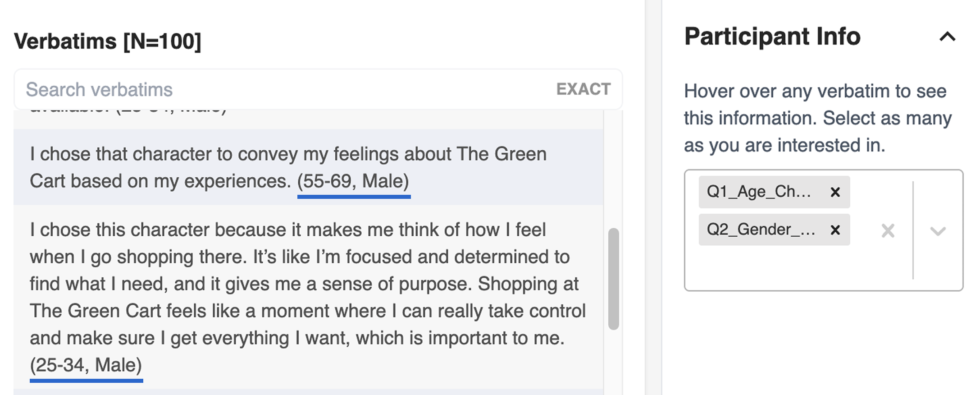Remove the Q2_Gender chip
980x395 pixels.
click(835, 230)
